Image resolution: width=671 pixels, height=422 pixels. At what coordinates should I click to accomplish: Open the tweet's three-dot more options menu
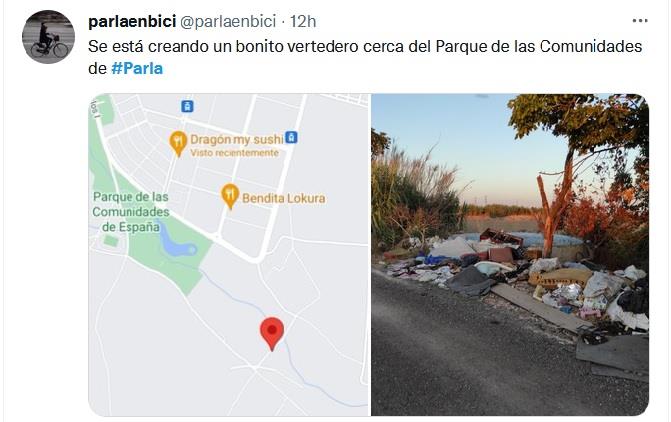tap(640, 21)
